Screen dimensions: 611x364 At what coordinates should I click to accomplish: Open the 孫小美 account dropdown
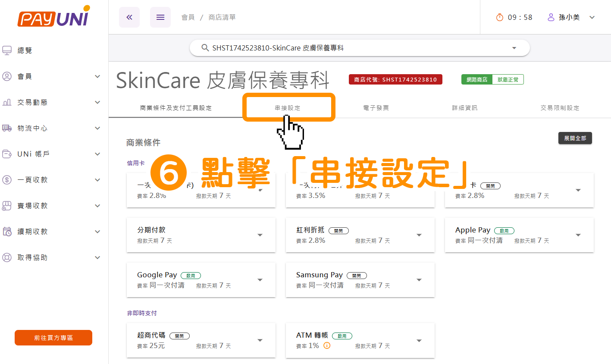592,17
